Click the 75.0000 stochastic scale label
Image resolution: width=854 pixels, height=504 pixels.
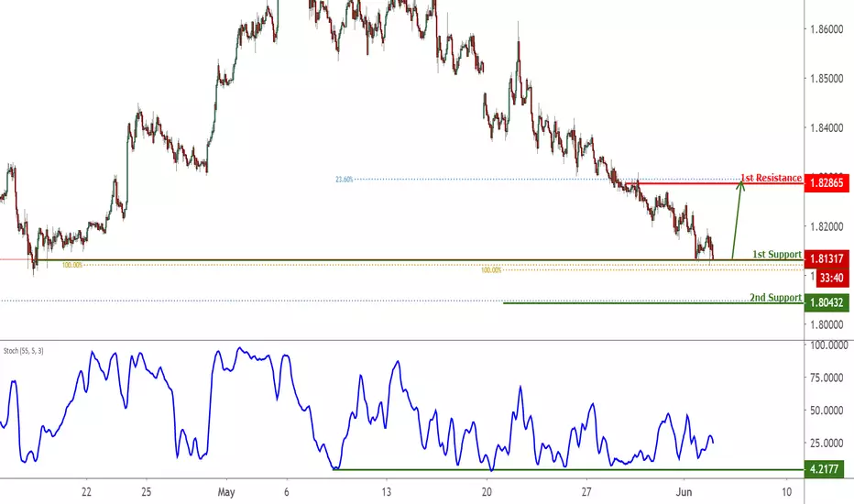pyautogui.click(x=827, y=378)
